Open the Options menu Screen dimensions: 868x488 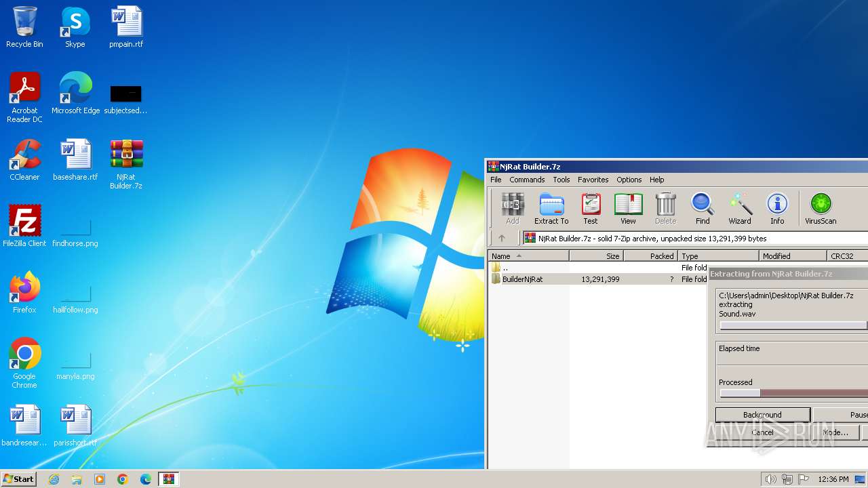tap(629, 180)
